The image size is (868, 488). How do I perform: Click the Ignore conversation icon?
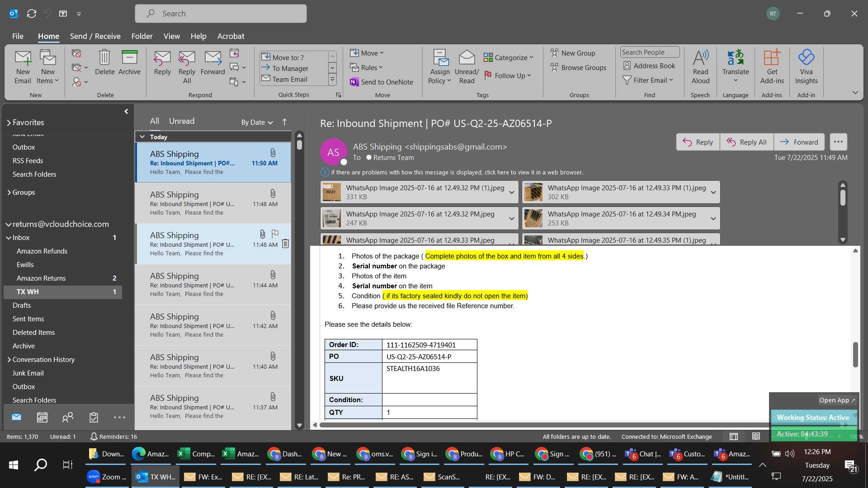point(76,53)
